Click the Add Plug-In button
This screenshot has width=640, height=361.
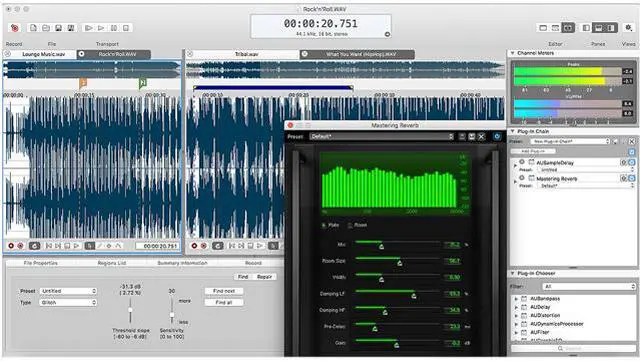click(533, 151)
